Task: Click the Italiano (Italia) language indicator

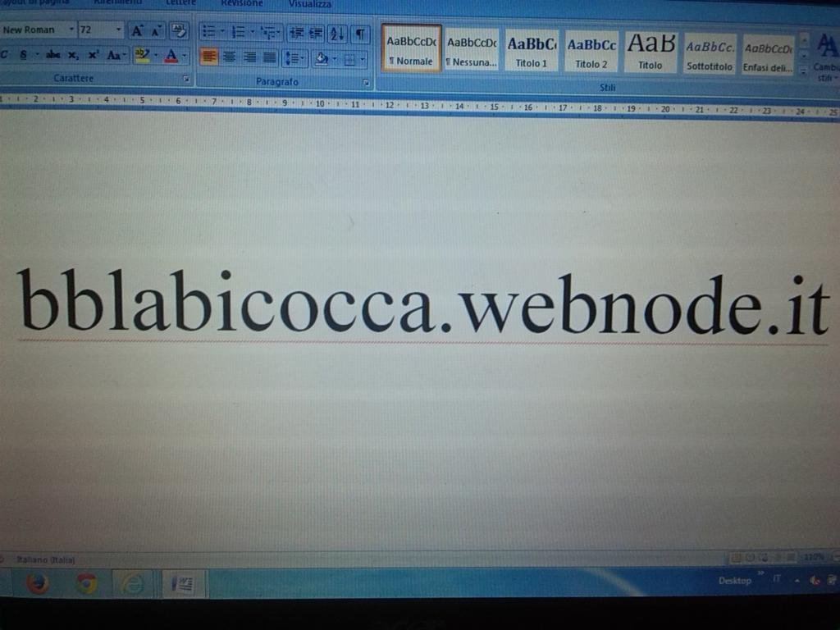Action: pos(46,559)
